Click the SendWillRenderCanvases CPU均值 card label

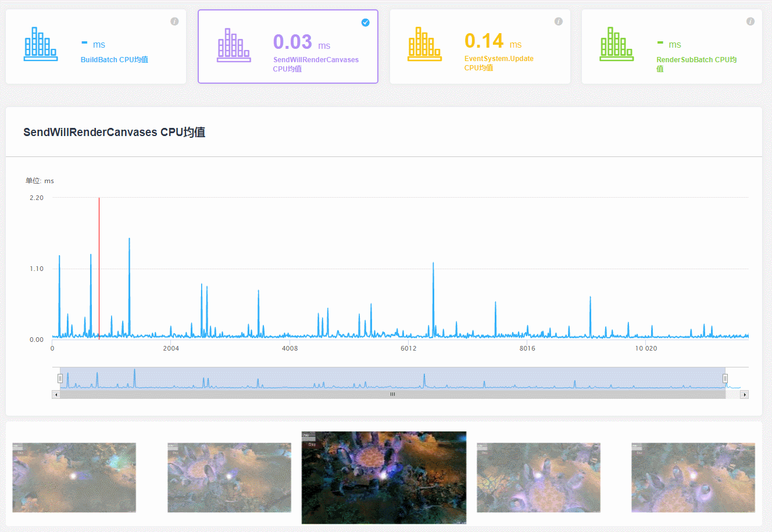(x=315, y=64)
